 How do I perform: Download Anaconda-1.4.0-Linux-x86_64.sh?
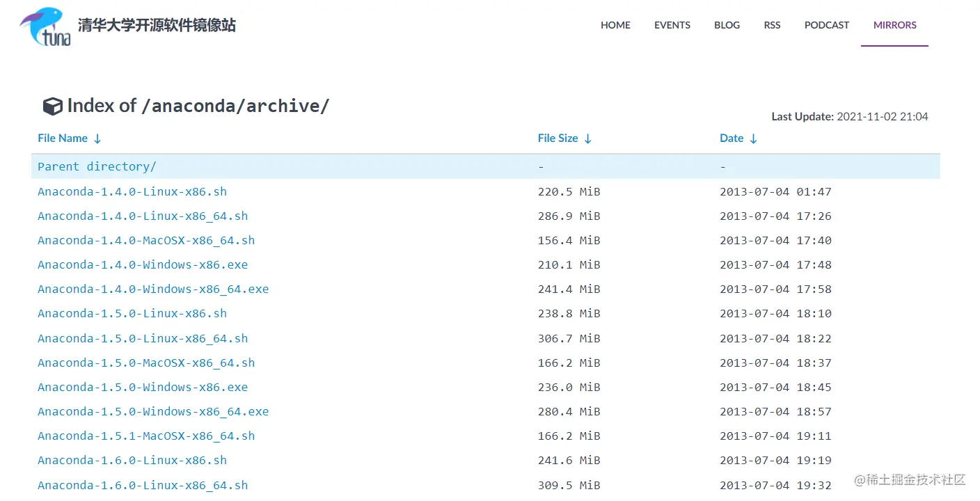point(143,216)
